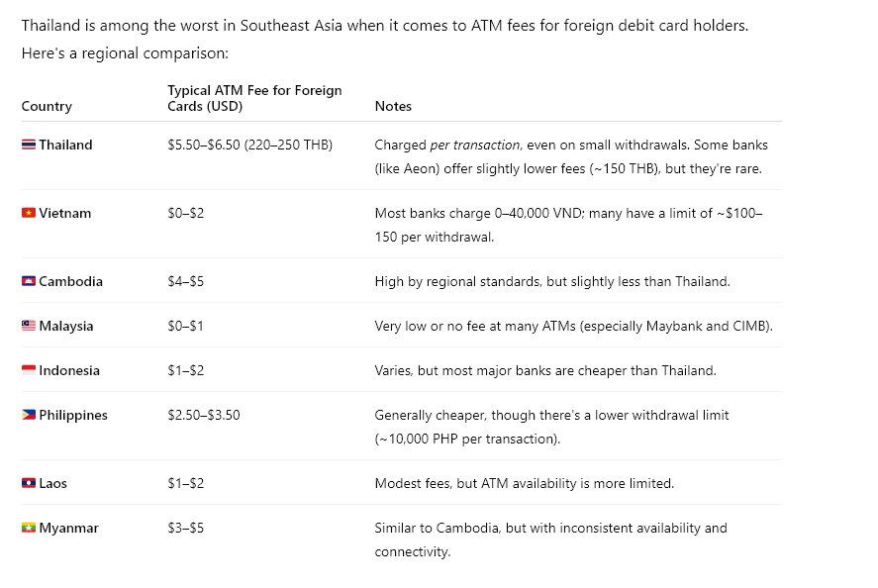Screen dimensions: 878x588
Task: Click the Typical ATM Fee column header
Action: coord(254,99)
